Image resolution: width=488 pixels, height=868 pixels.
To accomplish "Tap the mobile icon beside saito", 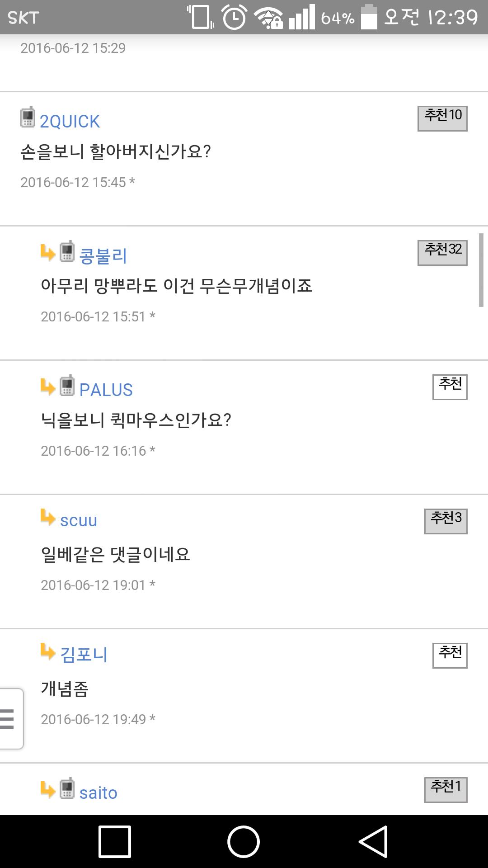I will coord(67,788).
